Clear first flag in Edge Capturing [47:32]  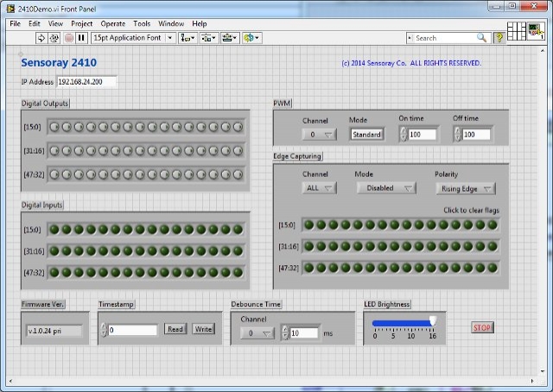tap(309, 268)
